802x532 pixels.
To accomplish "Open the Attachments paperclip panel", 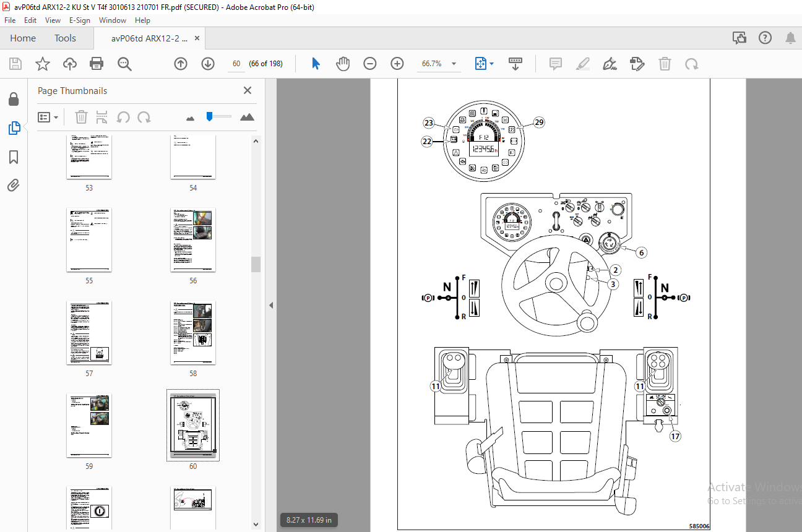I will coord(14,185).
